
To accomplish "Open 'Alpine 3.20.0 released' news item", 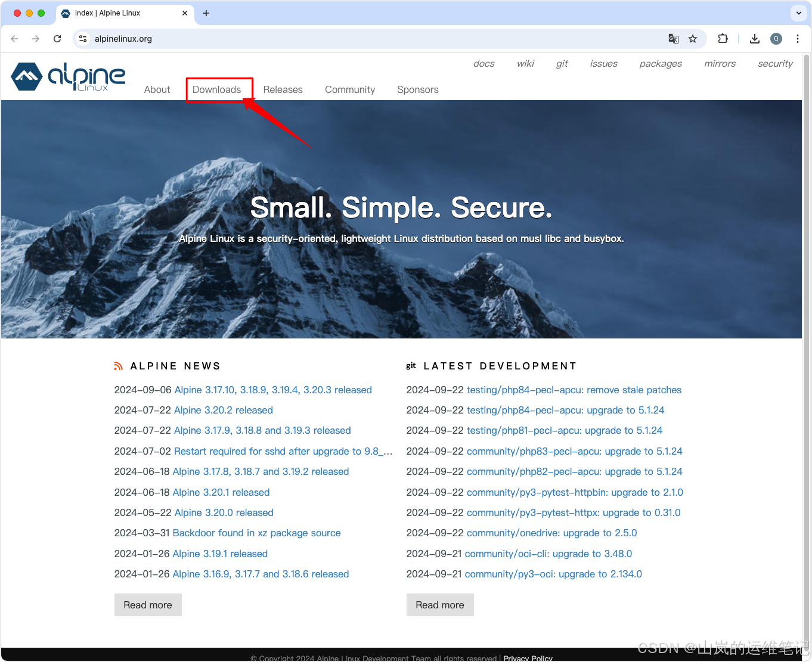I will coord(224,512).
